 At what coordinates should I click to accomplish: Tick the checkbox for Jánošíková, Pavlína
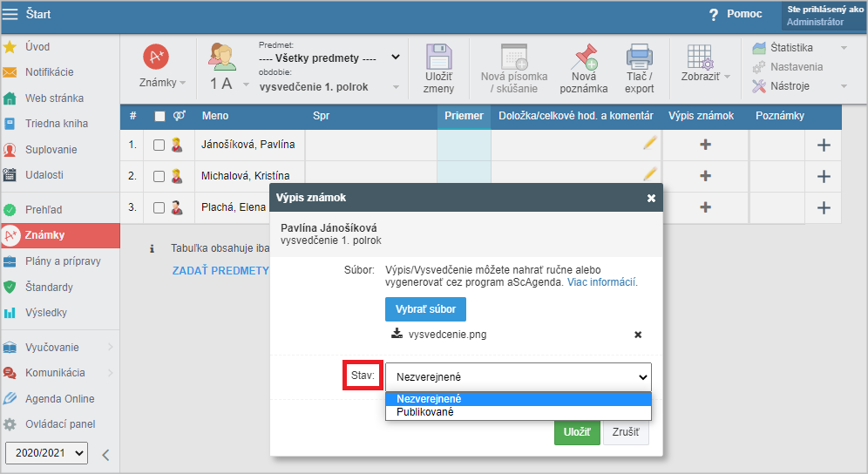tap(159, 146)
